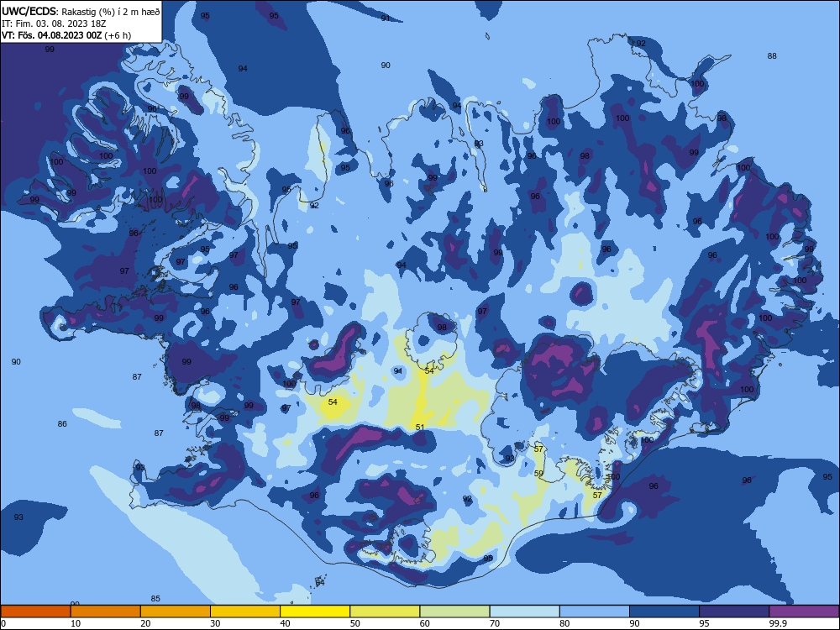Image resolution: width=840 pixels, height=630 pixels.
Task: Click the 'UWC/ECDS: Rakastig (%) í 2 m hæð' title
Action: [x=81, y=12]
